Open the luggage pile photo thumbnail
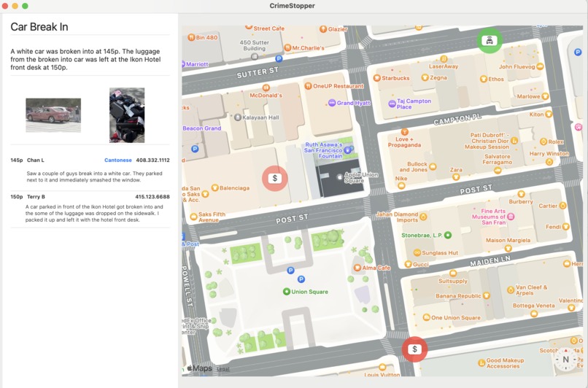This screenshot has width=588, height=388. point(127,115)
